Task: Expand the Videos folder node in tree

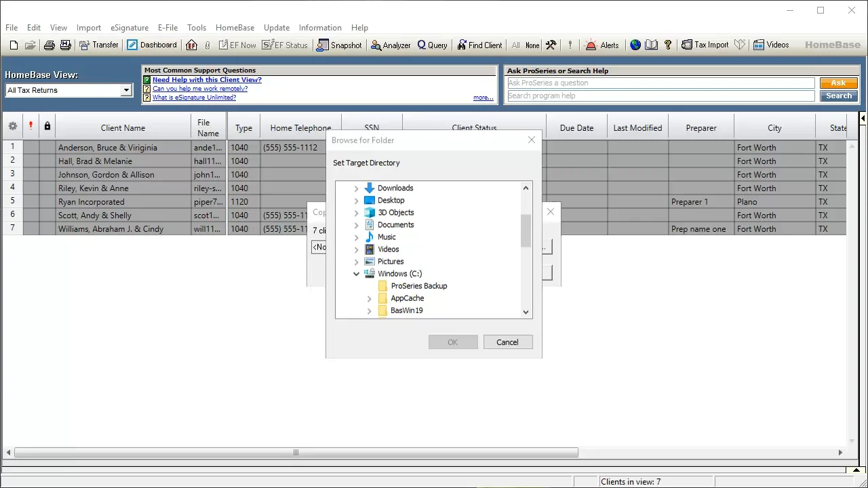Action: click(x=357, y=249)
